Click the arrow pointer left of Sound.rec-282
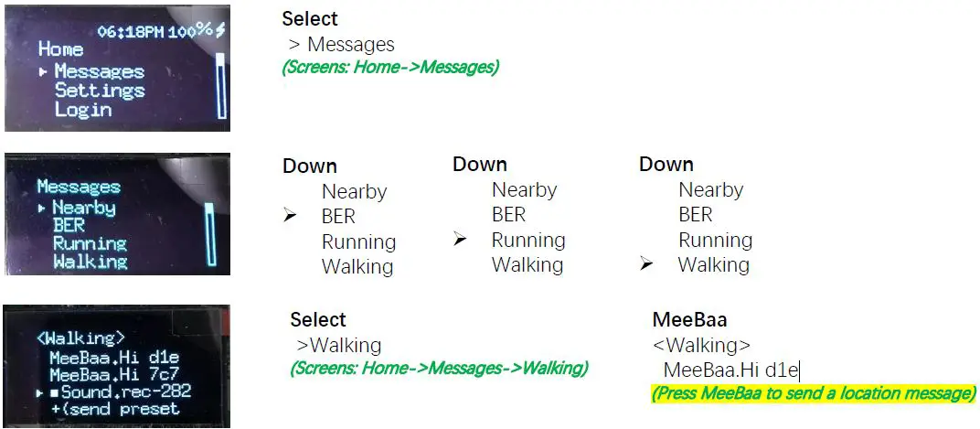Viewport: 980px width, 429px height. pyautogui.click(x=39, y=392)
